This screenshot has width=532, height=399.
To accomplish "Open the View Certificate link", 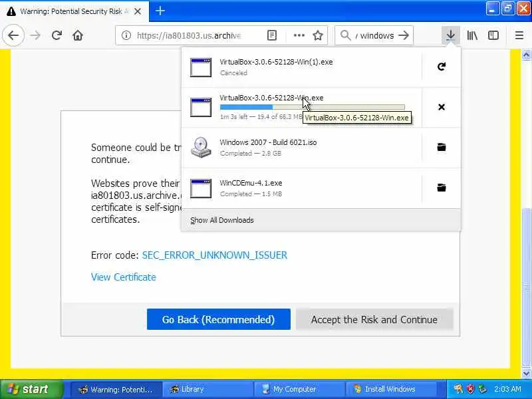I will [124, 277].
